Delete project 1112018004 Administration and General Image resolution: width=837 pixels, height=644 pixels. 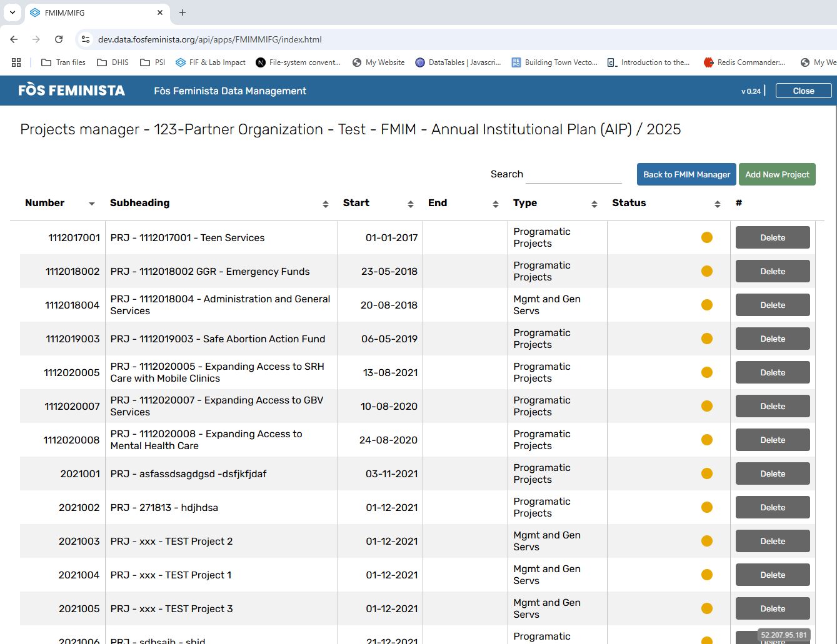click(773, 305)
